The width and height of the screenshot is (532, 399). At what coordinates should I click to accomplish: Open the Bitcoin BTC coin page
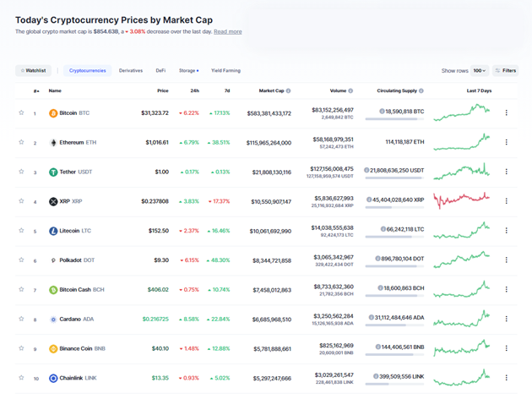pyautogui.click(x=74, y=113)
